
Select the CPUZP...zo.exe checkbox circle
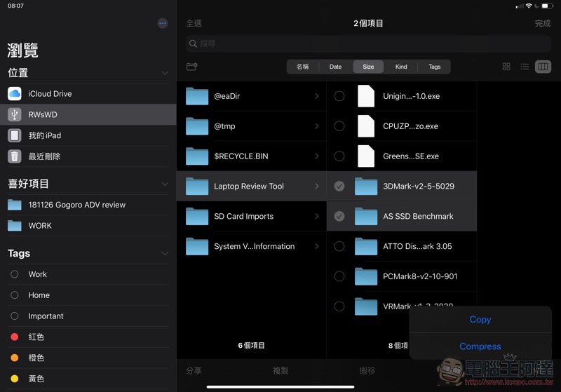pos(339,126)
